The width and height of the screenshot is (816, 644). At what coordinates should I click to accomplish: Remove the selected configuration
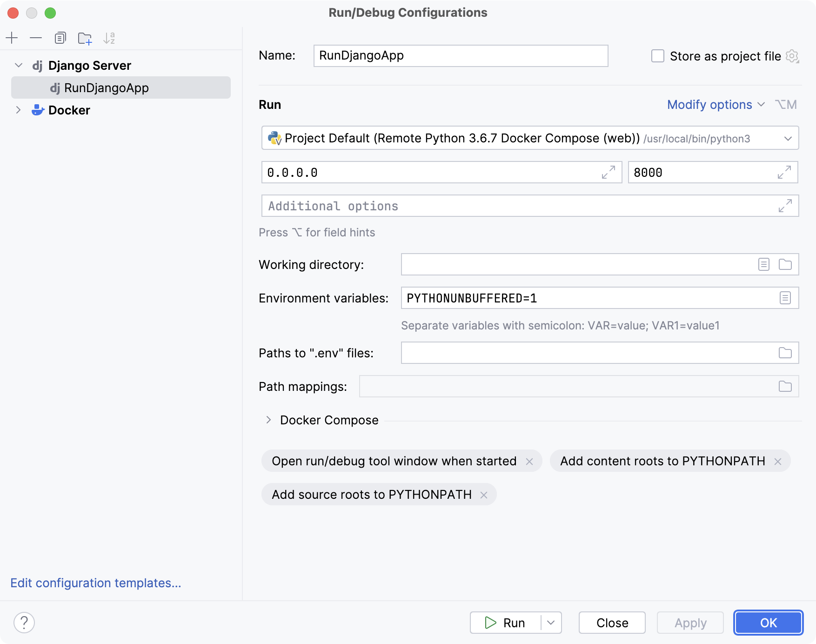pyautogui.click(x=36, y=38)
